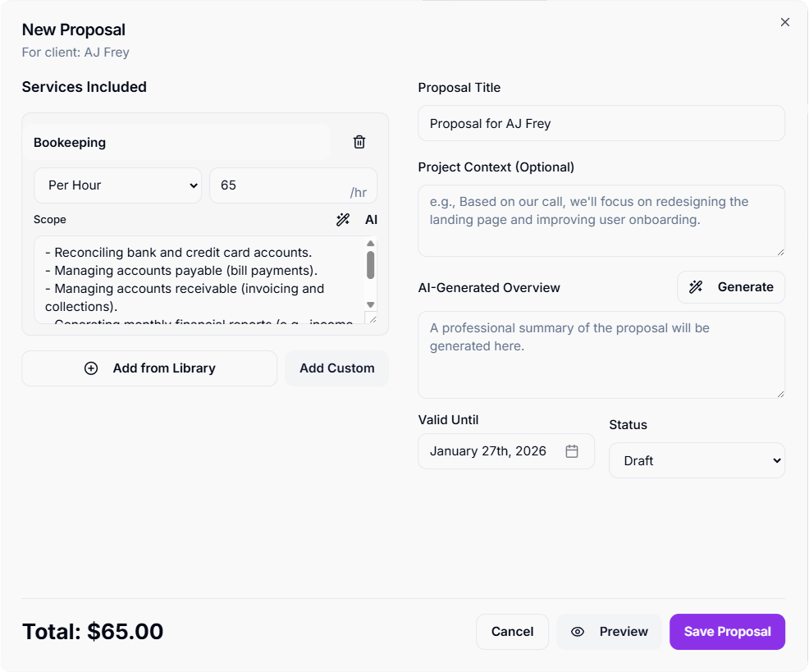The height and width of the screenshot is (672, 809).
Task: Edit the Proposal Title field
Action: pyautogui.click(x=601, y=123)
